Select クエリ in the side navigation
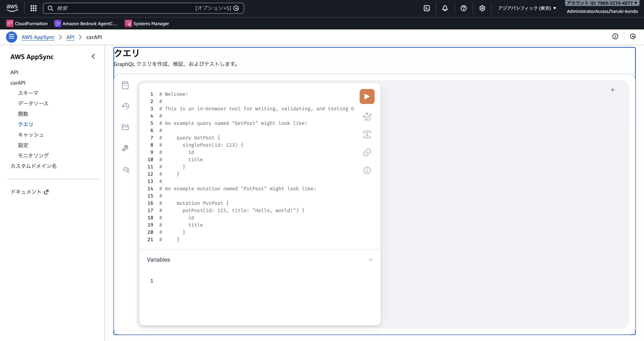The width and height of the screenshot is (644, 341). click(26, 124)
